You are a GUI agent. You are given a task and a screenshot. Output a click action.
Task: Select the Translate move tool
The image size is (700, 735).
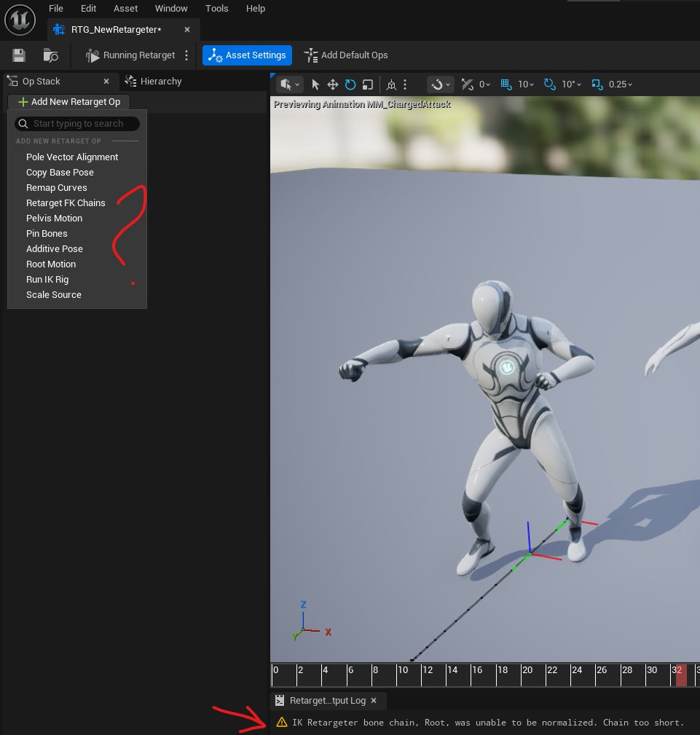point(333,84)
